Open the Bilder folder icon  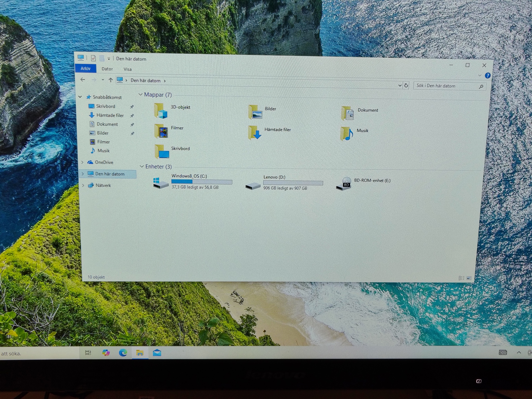pyautogui.click(x=255, y=112)
